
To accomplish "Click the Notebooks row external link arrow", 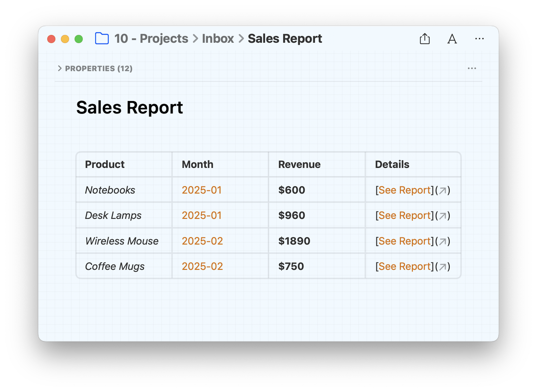I will coord(442,190).
